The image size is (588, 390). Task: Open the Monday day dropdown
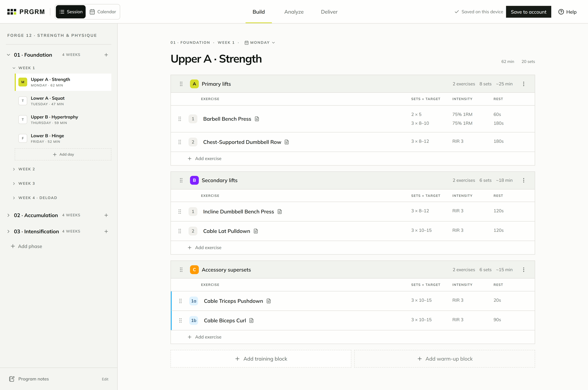coord(260,42)
